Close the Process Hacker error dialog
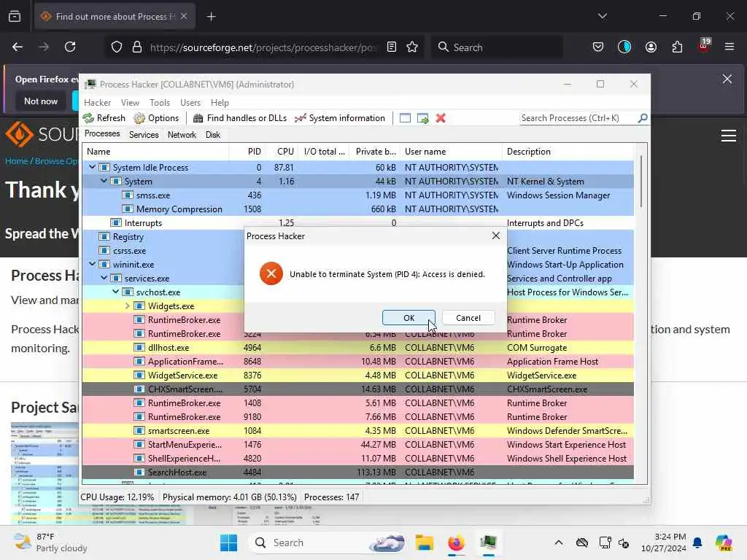The image size is (747, 560). click(496, 236)
